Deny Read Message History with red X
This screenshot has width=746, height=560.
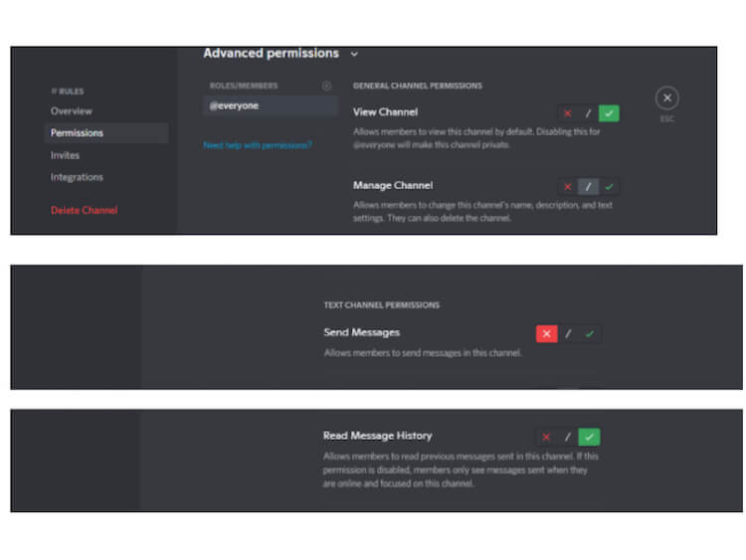pos(546,437)
